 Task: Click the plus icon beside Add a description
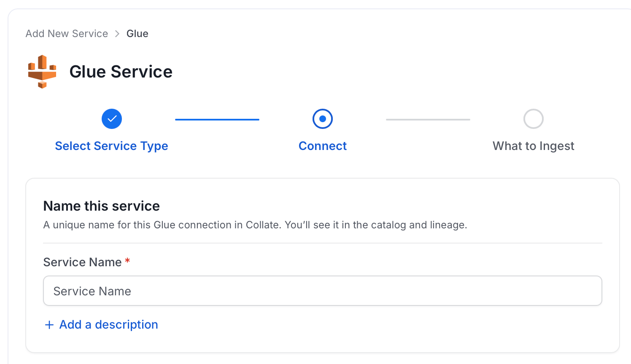(49, 325)
